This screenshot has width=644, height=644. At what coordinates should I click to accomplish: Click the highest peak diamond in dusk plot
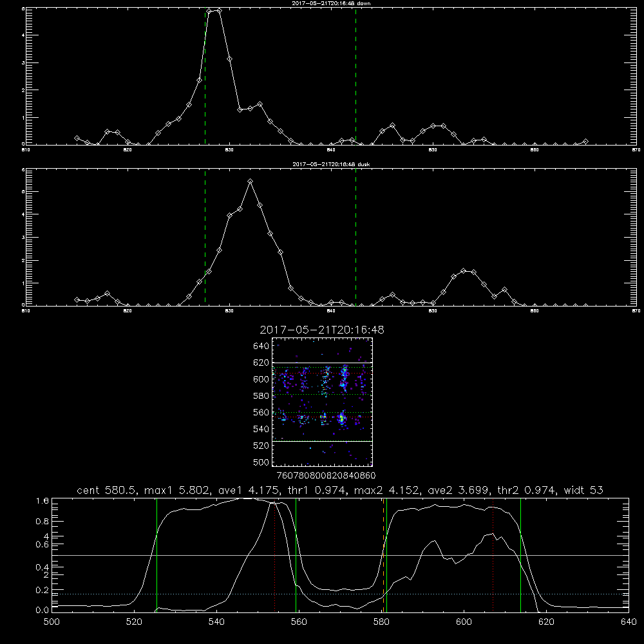(x=250, y=181)
